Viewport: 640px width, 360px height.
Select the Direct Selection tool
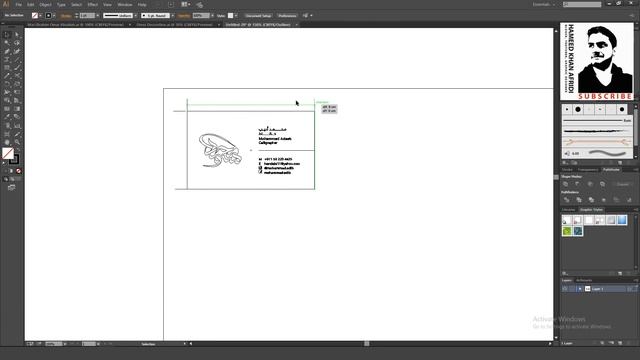point(17,35)
